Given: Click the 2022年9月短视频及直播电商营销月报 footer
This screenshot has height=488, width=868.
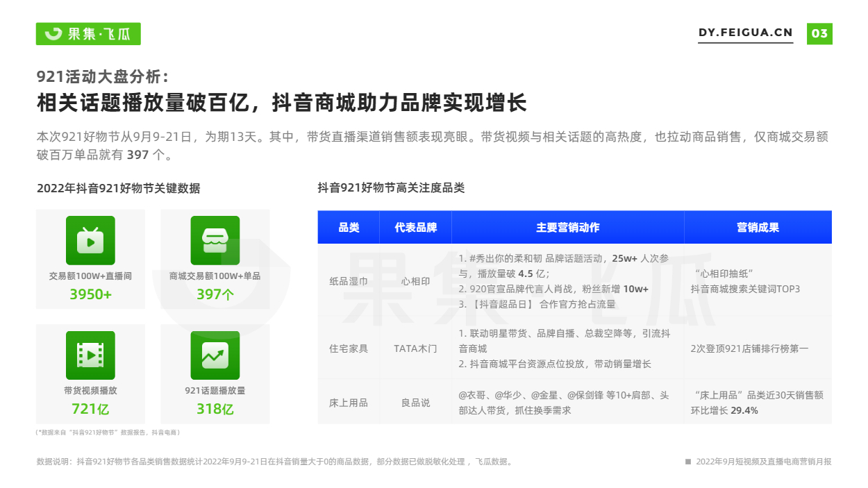Looking at the screenshot, I should (x=764, y=462).
